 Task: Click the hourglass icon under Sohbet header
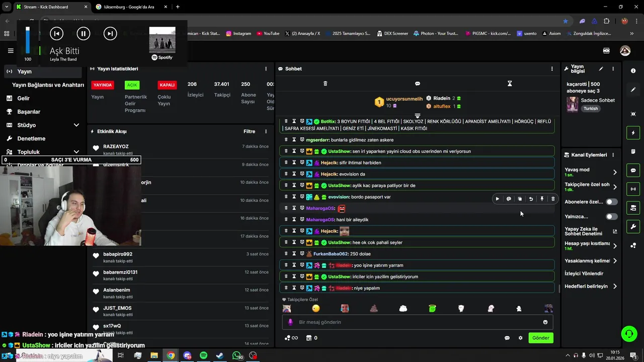[x=510, y=83]
